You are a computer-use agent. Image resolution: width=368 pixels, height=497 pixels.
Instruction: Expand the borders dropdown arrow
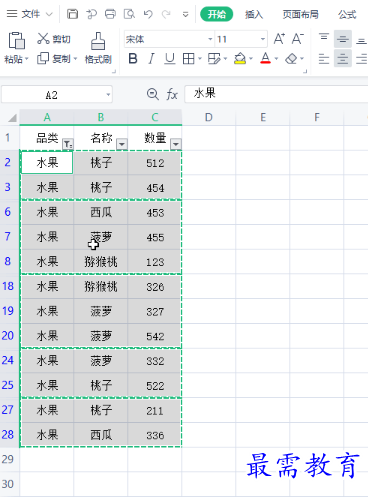point(200,59)
